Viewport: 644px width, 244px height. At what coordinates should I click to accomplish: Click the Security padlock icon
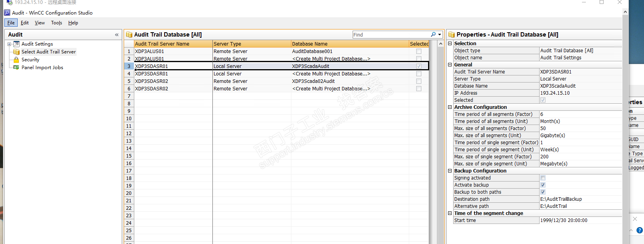[16, 60]
